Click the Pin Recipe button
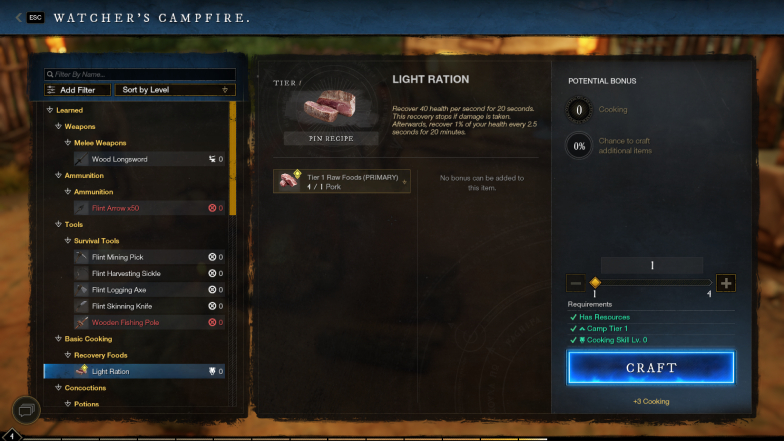The image size is (784, 441). point(331,138)
